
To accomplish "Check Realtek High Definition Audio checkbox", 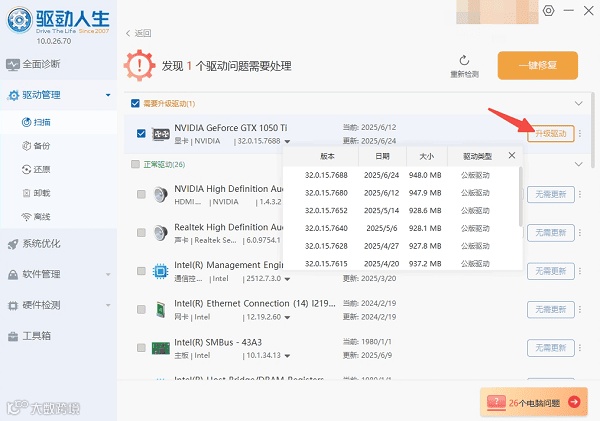I will (x=141, y=233).
